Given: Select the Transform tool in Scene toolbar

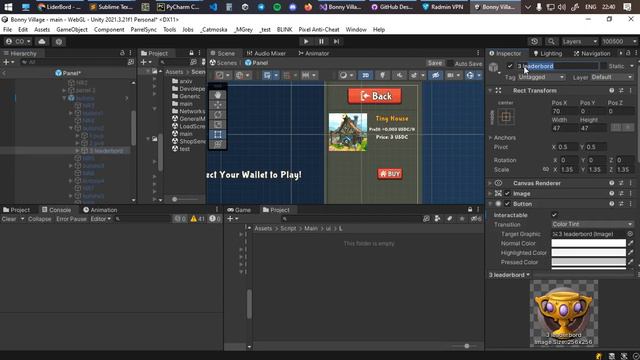Looking at the screenshot, I should click(x=218, y=144).
